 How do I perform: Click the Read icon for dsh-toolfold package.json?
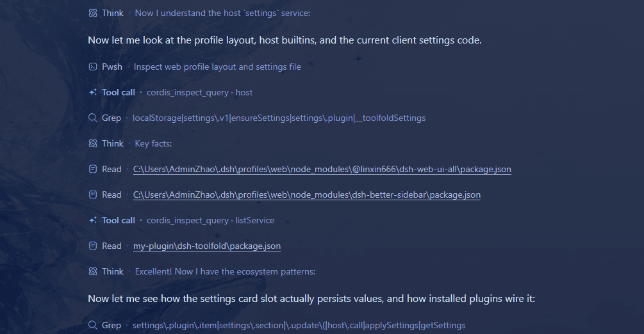(93, 246)
